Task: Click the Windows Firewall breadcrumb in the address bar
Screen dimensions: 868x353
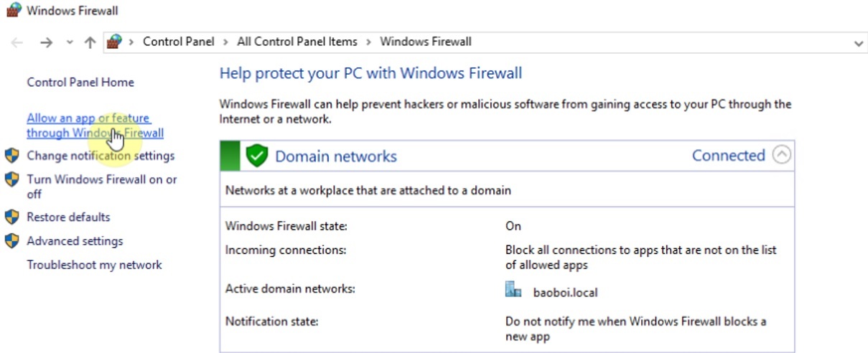Action: [x=425, y=42]
